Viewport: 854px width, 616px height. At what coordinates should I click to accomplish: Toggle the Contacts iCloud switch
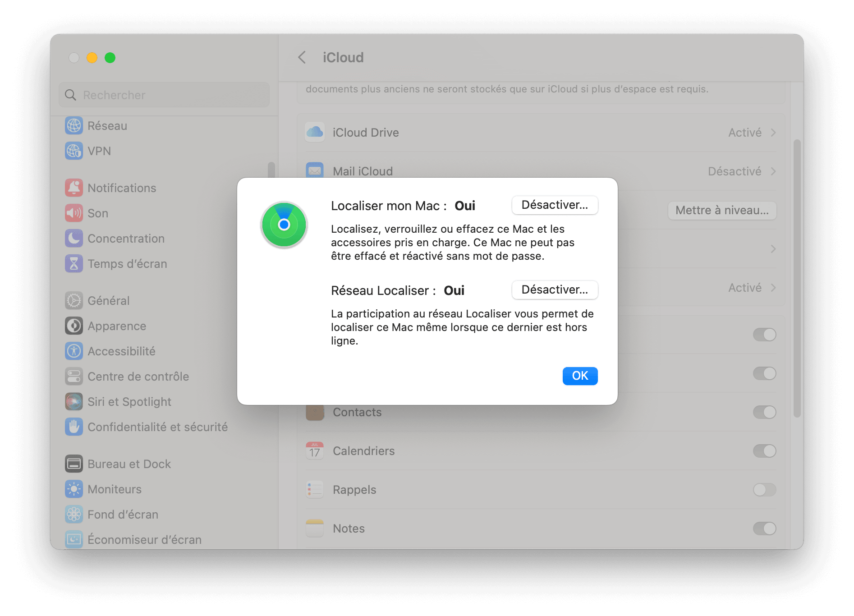[764, 412]
